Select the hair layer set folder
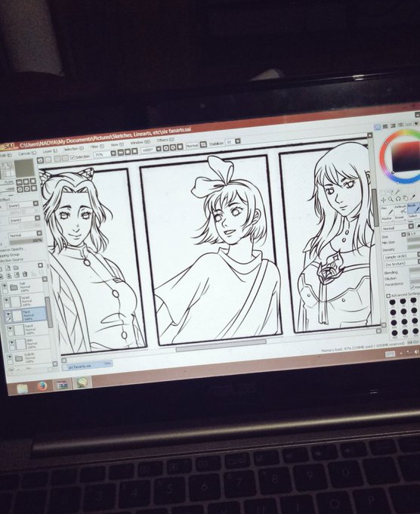Viewport: 420px width, 514px height. click(23, 287)
